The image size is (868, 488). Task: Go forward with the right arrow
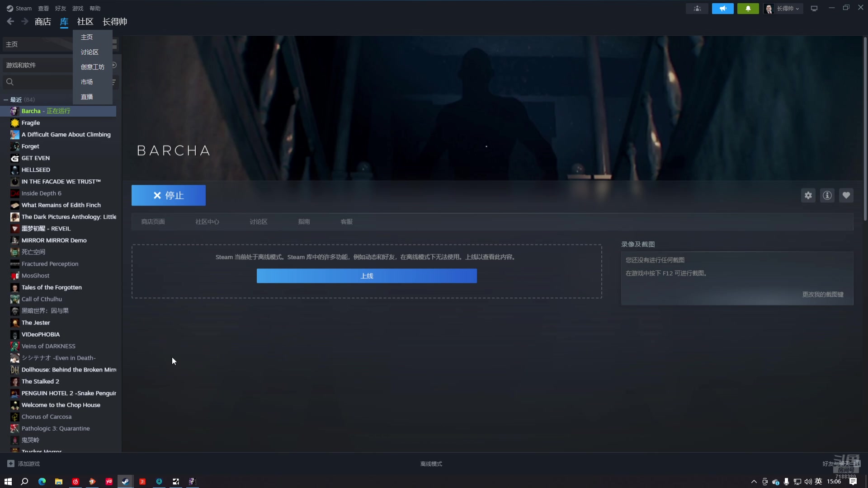pyautogui.click(x=25, y=21)
